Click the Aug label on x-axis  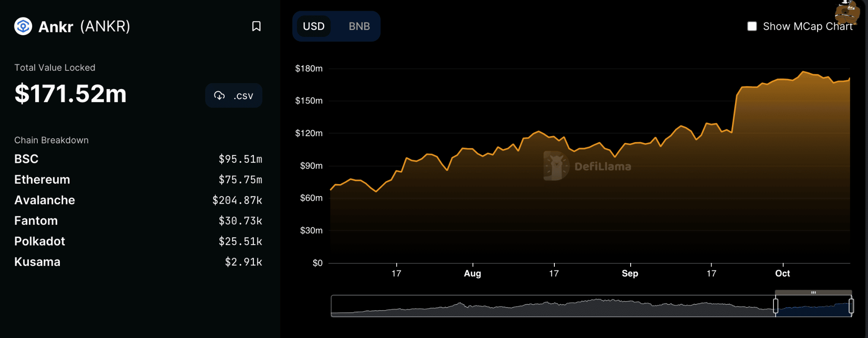tap(473, 274)
